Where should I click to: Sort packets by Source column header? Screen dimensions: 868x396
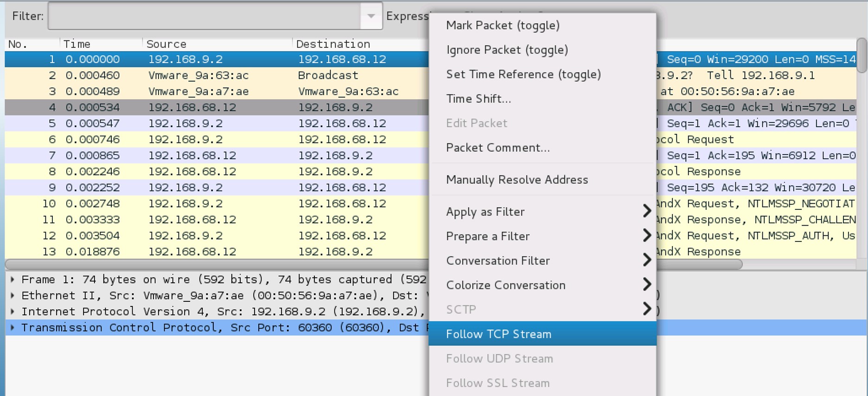(x=166, y=44)
